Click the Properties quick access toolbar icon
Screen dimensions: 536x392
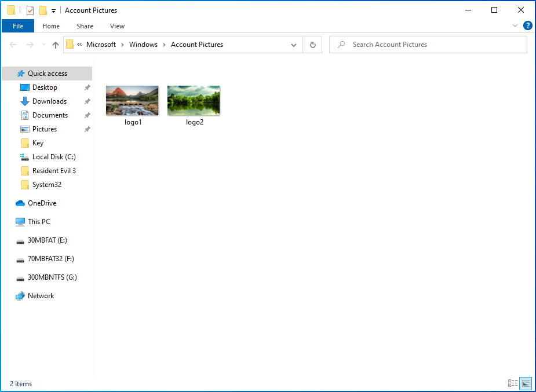[30, 10]
